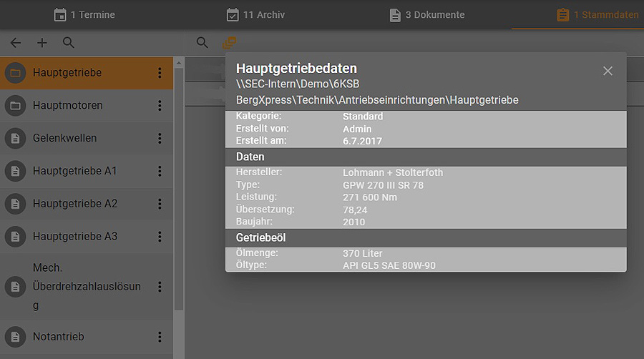
Task: Close the Hauptgetriebedaten dialog
Action: (x=608, y=71)
